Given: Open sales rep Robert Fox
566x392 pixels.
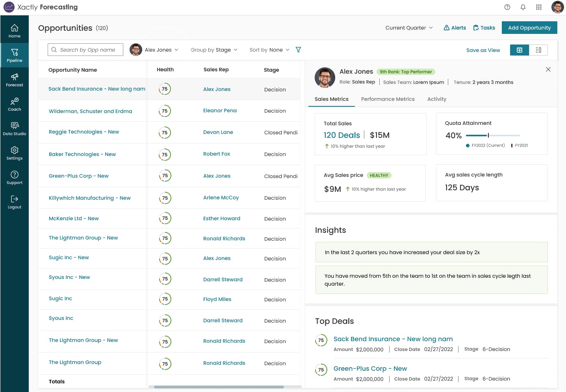Looking at the screenshot, I should point(217,154).
